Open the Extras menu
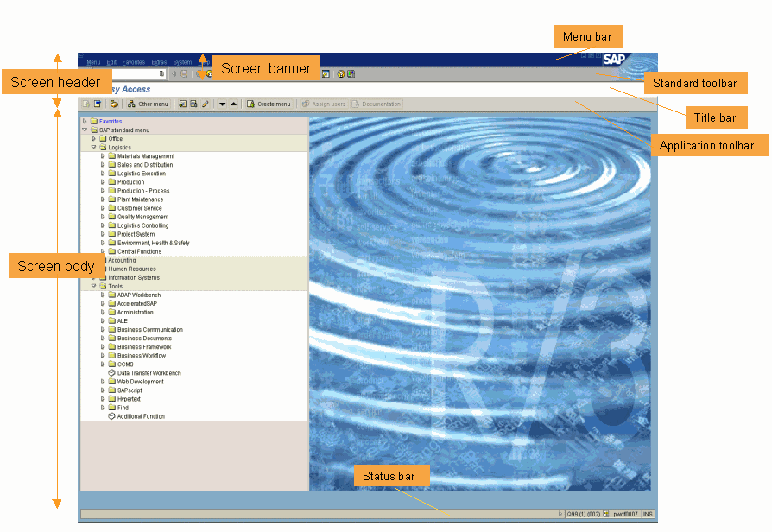The image size is (772, 532). click(159, 62)
